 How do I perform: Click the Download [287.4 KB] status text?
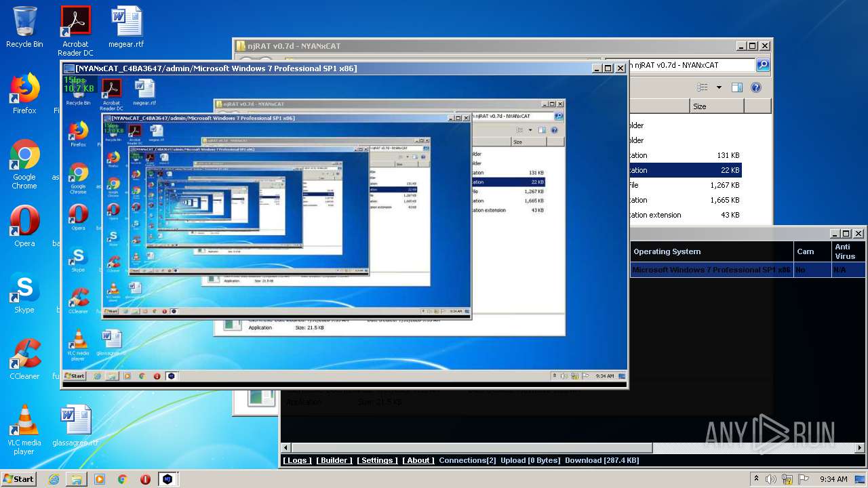coord(601,460)
